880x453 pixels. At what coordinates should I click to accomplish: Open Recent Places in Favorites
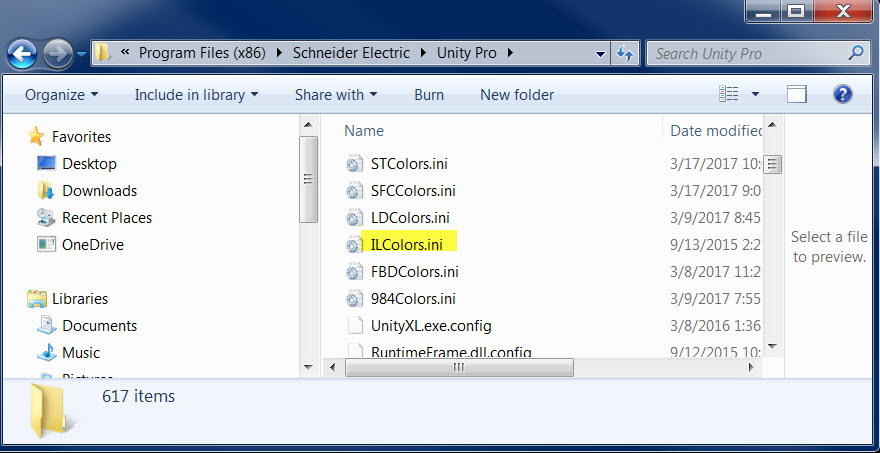click(107, 218)
